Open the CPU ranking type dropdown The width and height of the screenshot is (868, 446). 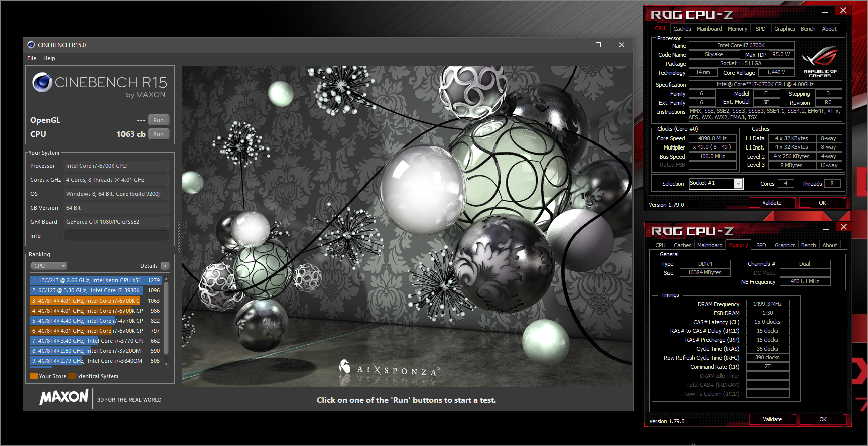click(x=49, y=266)
